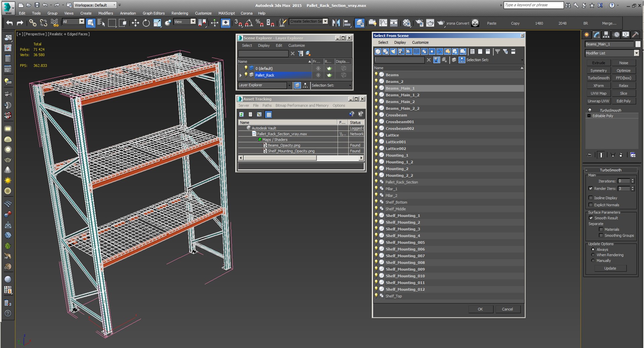Uncheck the Smooth Result checkbox
Image resolution: width=644 pixels, height=348 pixels.
coord(591,218)
